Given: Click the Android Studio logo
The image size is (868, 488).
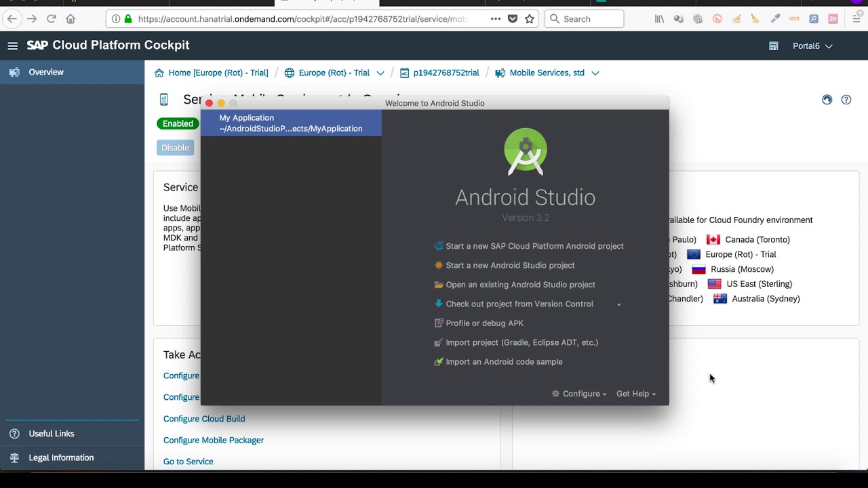Looking at the screenshot, I should 526,152.
